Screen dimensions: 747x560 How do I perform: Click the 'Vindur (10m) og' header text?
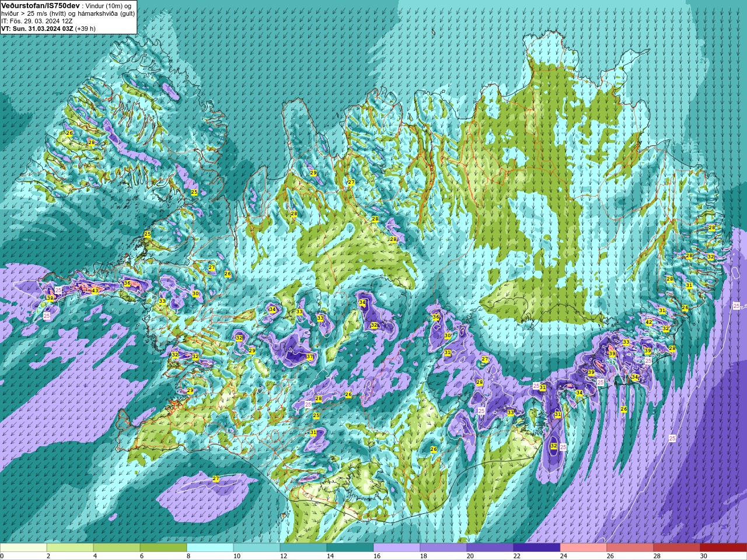[x=108, y=5]
